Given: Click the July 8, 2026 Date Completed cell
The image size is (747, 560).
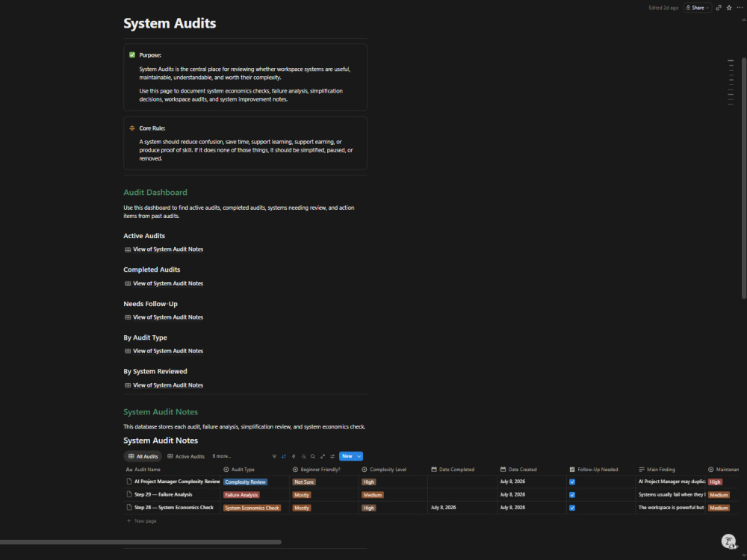Looking at the screenshot, I should pos(462,508).
